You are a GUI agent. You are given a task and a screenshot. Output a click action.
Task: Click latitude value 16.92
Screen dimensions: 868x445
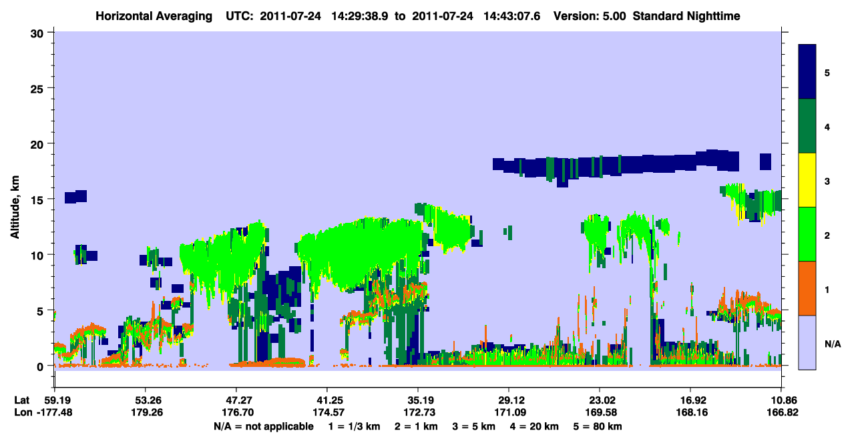pos(690,400)
